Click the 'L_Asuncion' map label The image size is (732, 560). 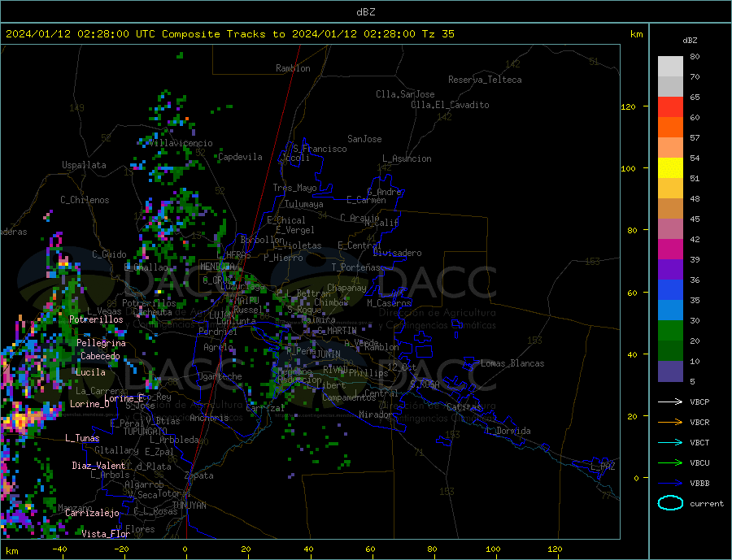407,158
